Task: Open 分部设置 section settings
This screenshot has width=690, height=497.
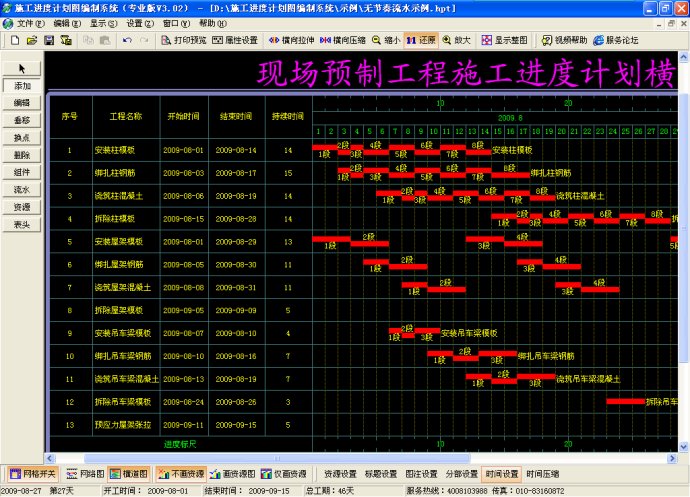Action: (x=462, y=474)
